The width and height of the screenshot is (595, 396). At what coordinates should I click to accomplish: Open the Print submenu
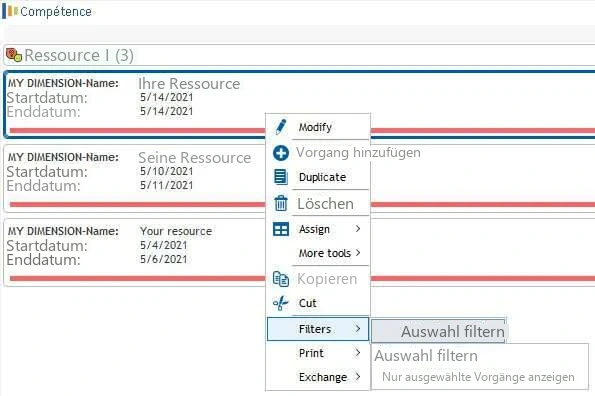(318, 353)
